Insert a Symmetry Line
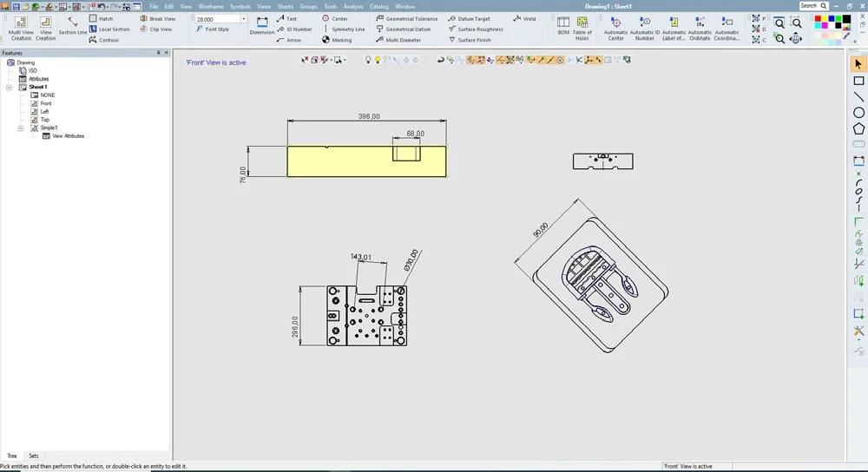This screenshot has width=868, height=472. (343, 29)
